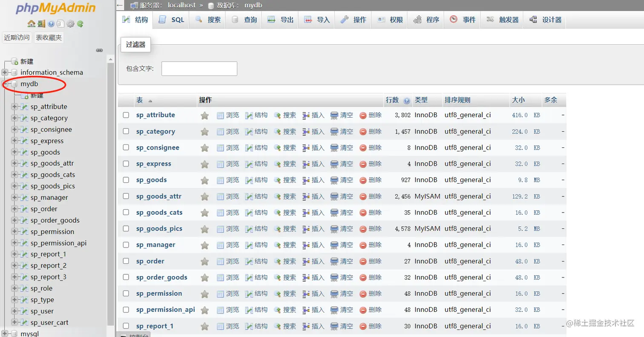Switch to the SQL tab
644x337 pixels.
point(171,20)
